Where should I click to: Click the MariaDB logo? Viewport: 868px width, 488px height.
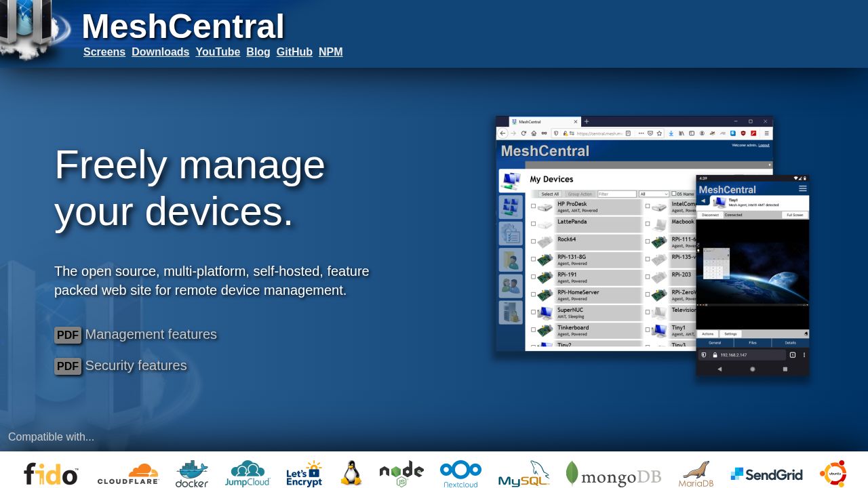click(696, 474)
